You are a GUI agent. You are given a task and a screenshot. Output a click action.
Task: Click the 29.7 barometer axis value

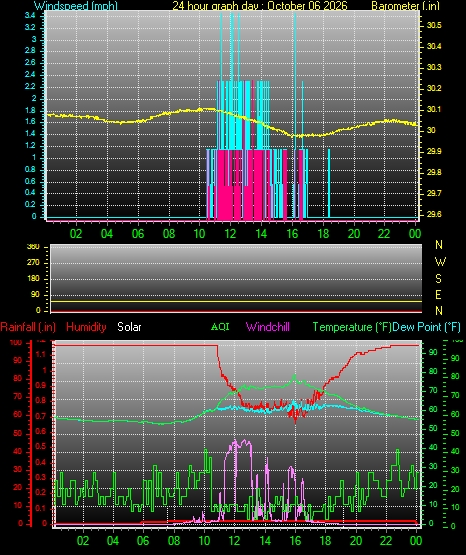tap(434, 193)
